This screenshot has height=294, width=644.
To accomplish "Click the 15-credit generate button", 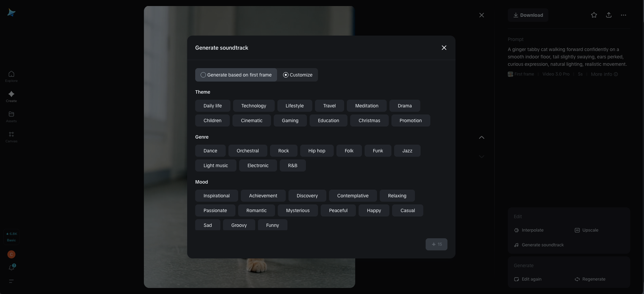I will [x=436, y=244].
